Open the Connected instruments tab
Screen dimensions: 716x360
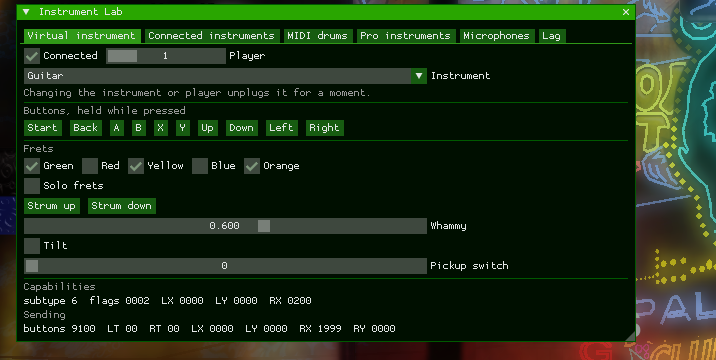click(211, 36)
